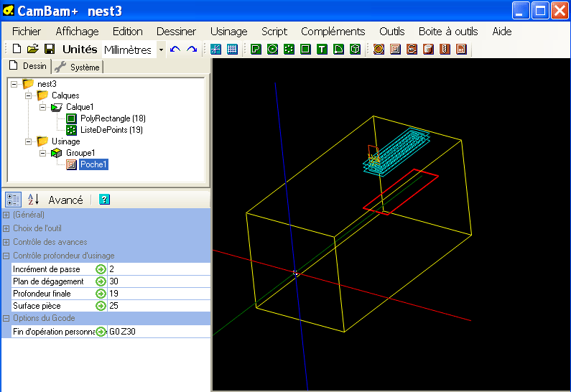The width and height of the screenshot is (571, 392).
Task: Toggle the grid display icon
Action: point(232,49)
